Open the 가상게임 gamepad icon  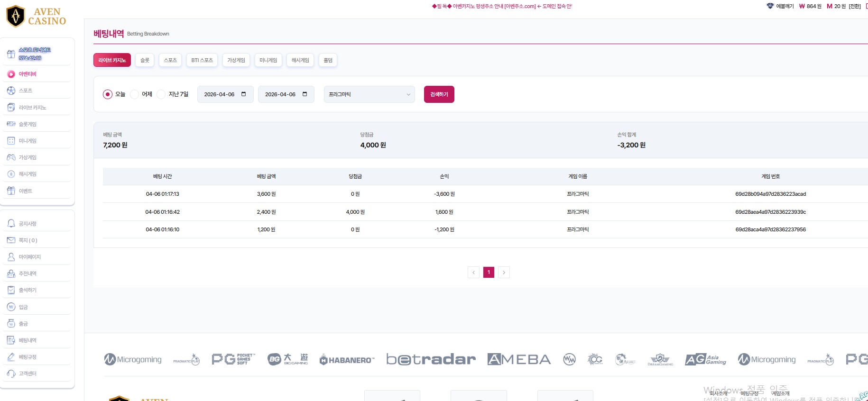tap(11, 157)
